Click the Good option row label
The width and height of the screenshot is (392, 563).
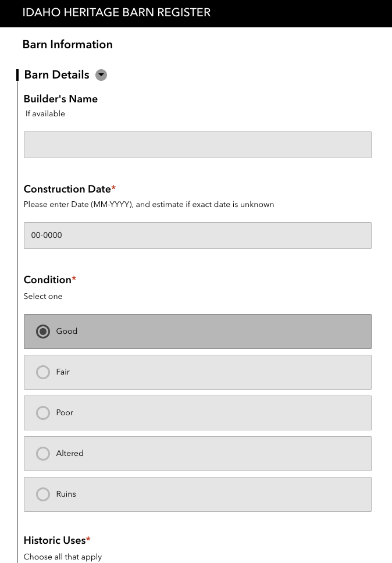click(x=66, y=331)
